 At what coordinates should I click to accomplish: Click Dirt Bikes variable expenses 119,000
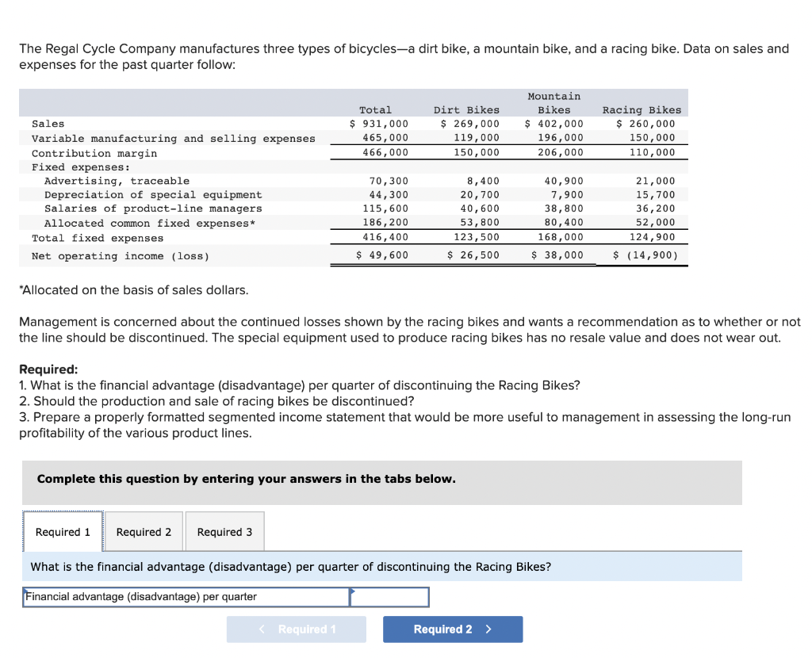[477, 138]
